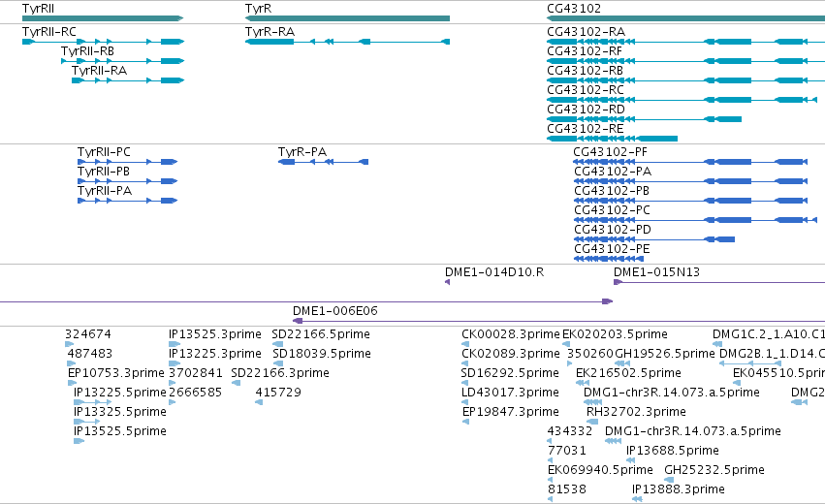Viewport: 825px width, 504px height.
Task: Select feature 77031
Action: click(x=551, y=460)
